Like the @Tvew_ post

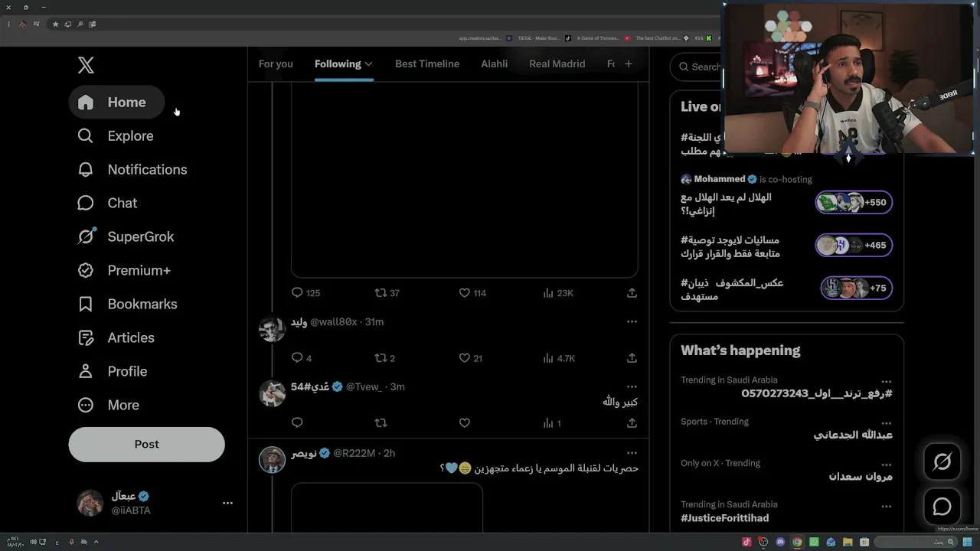[464, 423]
